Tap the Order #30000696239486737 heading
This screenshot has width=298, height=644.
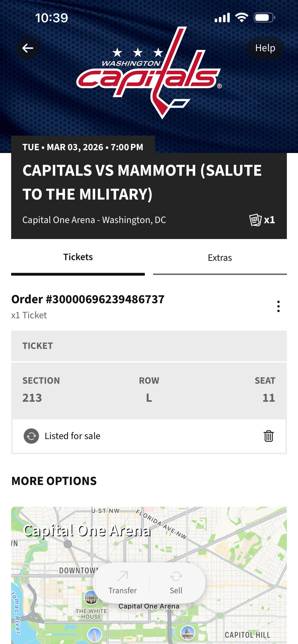88,299
